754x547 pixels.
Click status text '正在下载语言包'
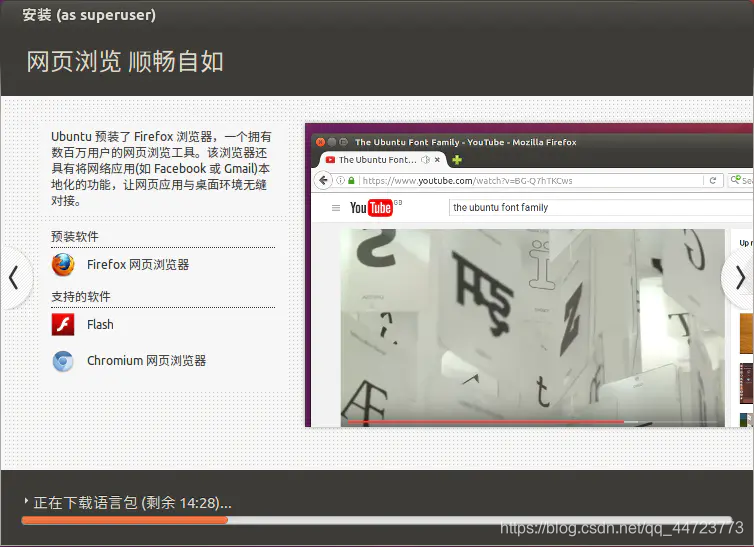tap(86, 503)
